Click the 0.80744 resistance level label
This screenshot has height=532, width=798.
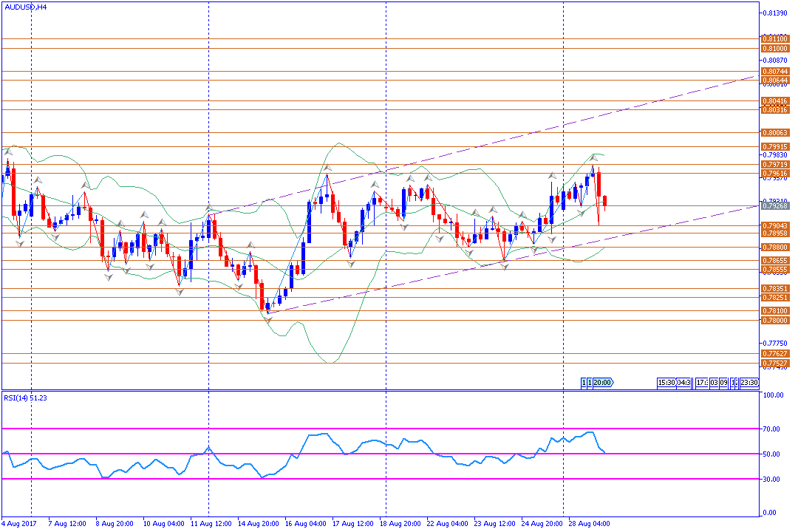[x=774, y=72]
